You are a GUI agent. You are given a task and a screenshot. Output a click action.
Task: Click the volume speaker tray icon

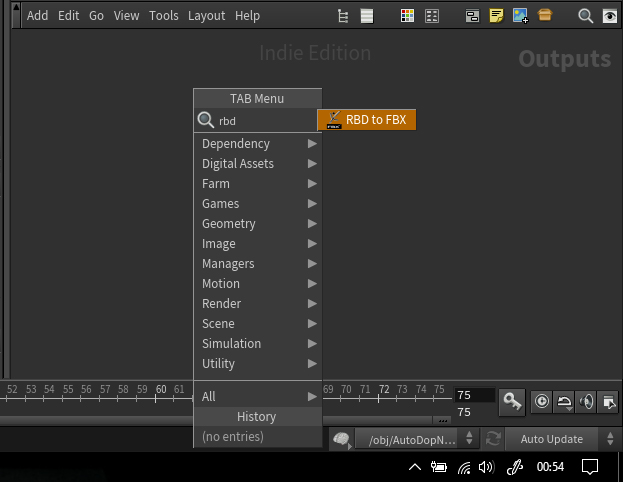486,467
